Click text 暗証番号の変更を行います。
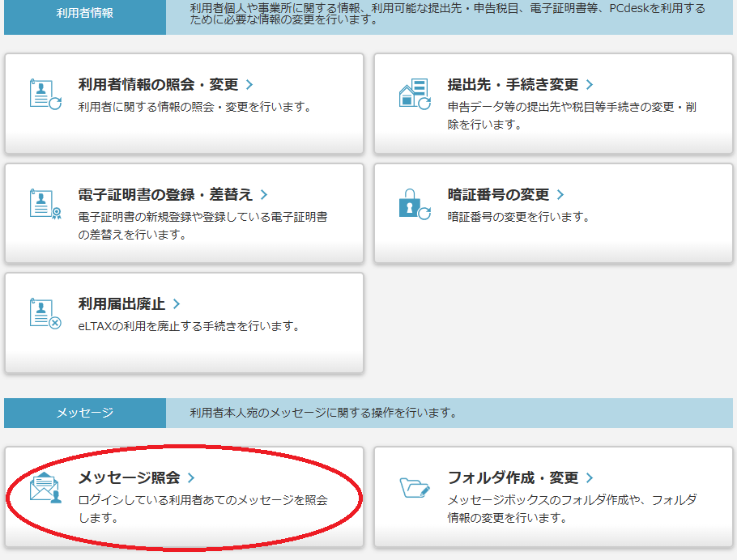This screenshot has height=560, width=737. pyautogui.click(x=519, y=217)
